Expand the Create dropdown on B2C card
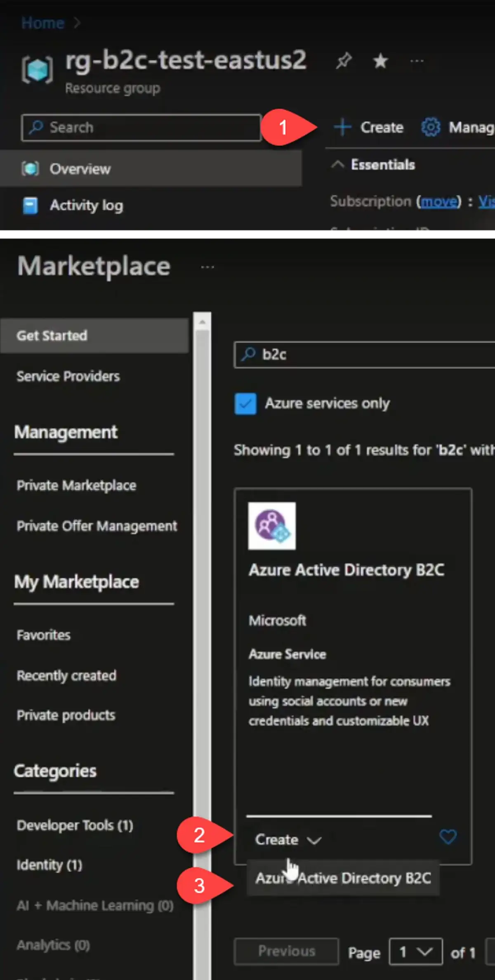Screen dimensions: 495x980 coord(288,839)
